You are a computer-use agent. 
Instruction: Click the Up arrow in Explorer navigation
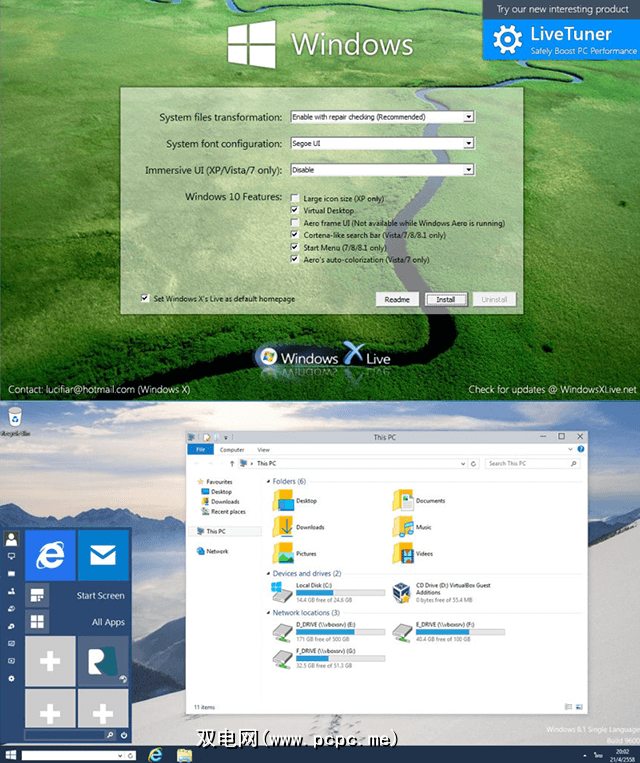(232, 463)
